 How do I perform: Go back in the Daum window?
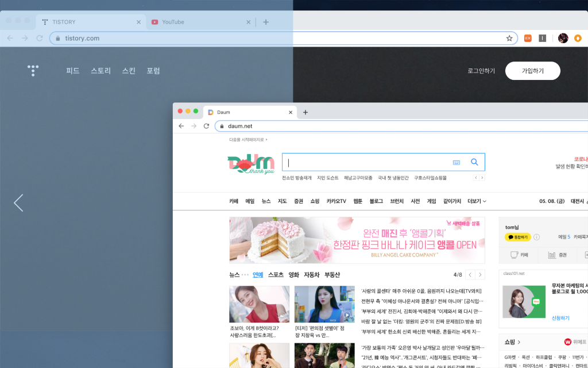point(181,126)
